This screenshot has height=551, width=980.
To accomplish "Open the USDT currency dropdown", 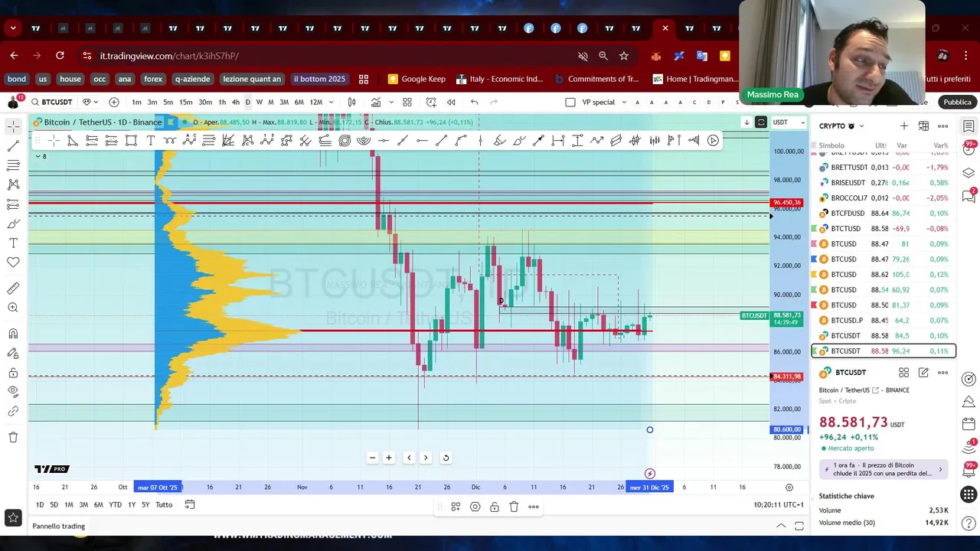I will tap(789, 122).
